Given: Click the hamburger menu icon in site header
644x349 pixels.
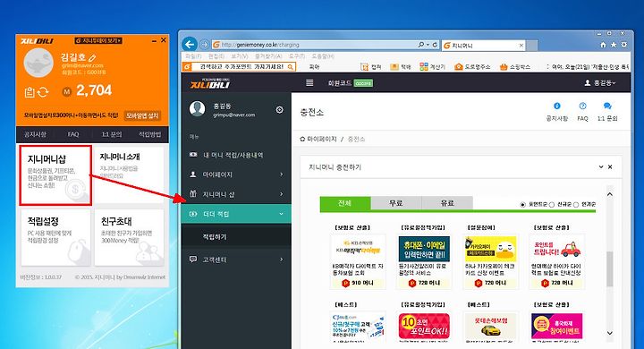Looking at the screenshot, I should [x=309, y=83].
